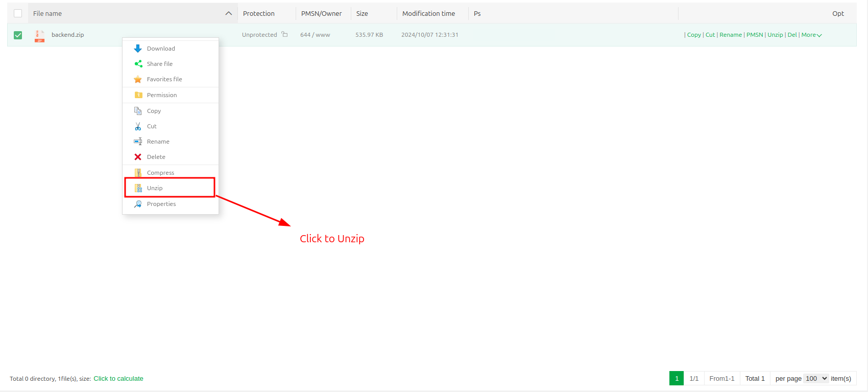Screen dimensions: 868x392
Task: Select Rename in the context menu
Action: tap(171, 142)
